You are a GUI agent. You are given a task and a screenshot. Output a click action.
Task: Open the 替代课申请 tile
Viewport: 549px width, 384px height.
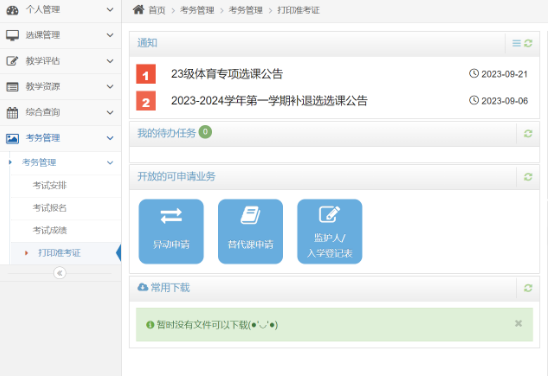[250, 231]
